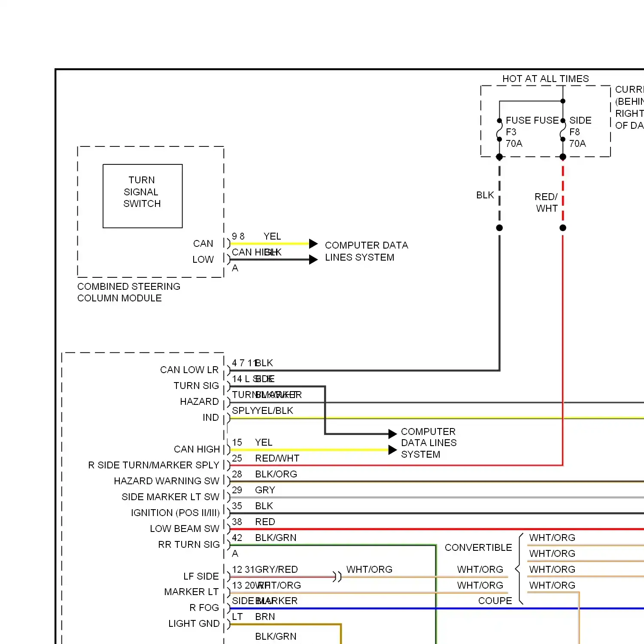Click the IGNITION (POS II/III) label

[175, 513]
